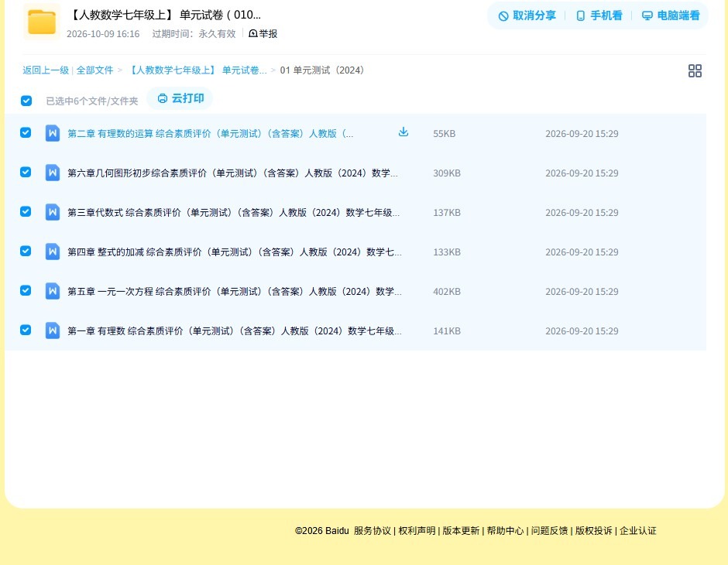728x565 pixels.
Task: Click the yellow shared folder icon
Action: click(41, 22)
